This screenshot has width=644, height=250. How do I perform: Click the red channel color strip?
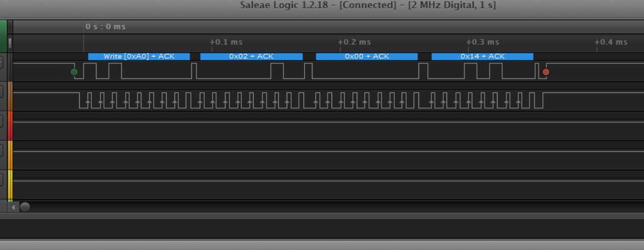click(x=10, y=126)
